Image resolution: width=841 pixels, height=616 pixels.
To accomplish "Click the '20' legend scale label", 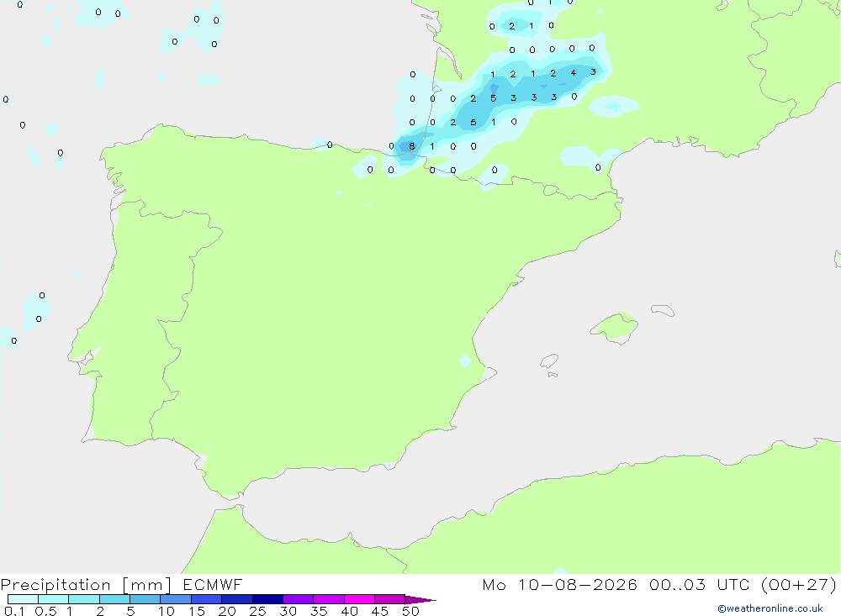I will click(x=227, y=611).
